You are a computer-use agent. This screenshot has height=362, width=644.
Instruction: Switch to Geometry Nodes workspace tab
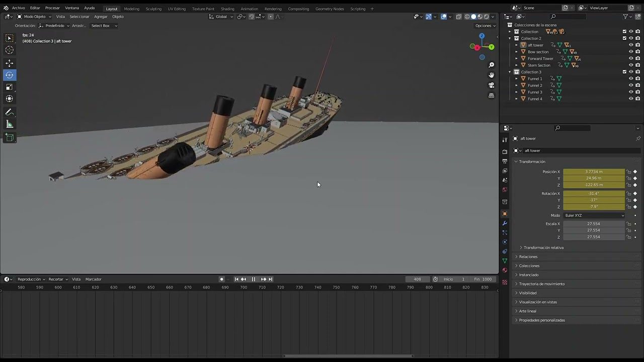330,9
